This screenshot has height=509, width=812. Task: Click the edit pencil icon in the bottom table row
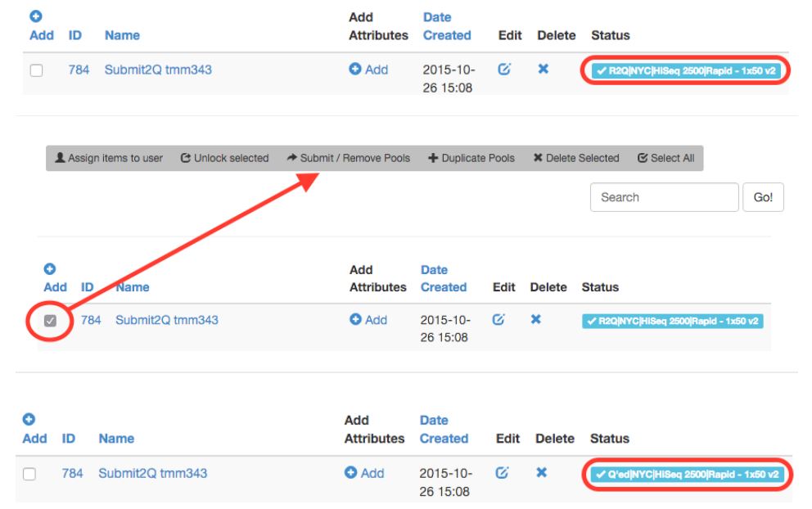(x=503, y=473)
